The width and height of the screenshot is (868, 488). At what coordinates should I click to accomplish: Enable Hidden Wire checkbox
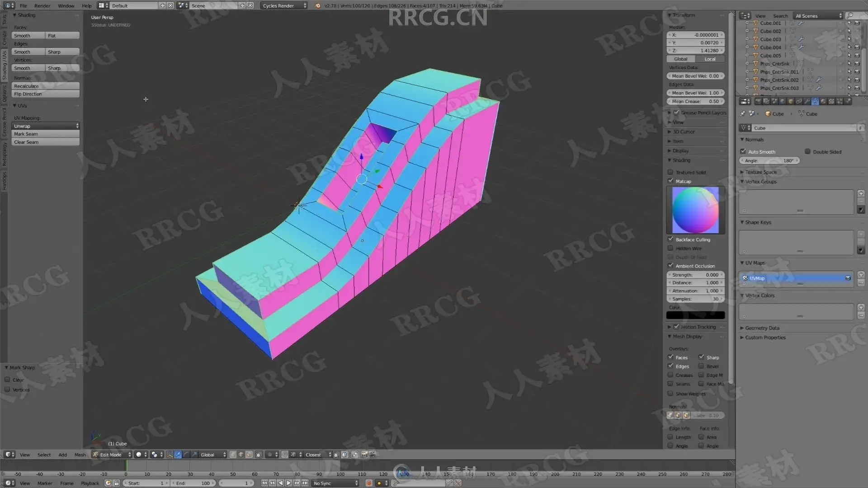pos(670,248)
